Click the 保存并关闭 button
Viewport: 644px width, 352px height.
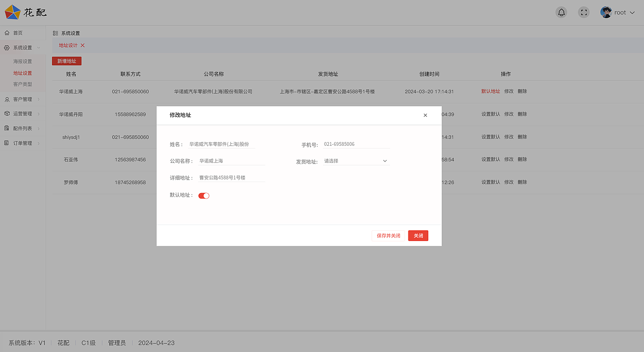pyautogui.click(x=388, y=235)
